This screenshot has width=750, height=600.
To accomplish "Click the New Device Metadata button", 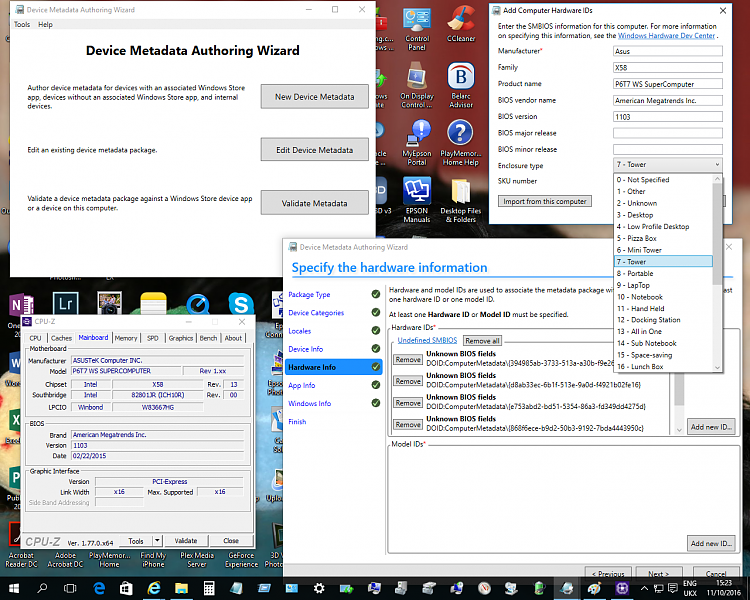I will click(315, 97).
